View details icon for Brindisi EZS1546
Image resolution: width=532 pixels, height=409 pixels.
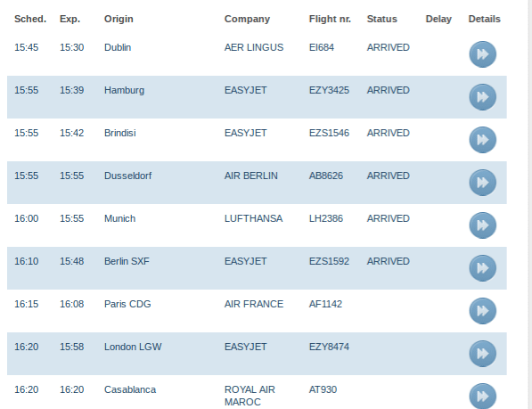[482, 140]
